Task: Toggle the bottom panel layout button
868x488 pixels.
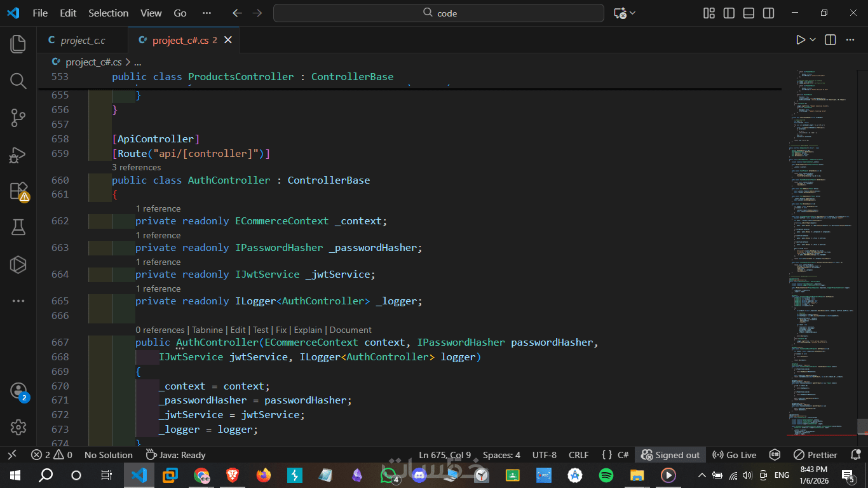Action: pyautogui.click(x=749, y=13)
